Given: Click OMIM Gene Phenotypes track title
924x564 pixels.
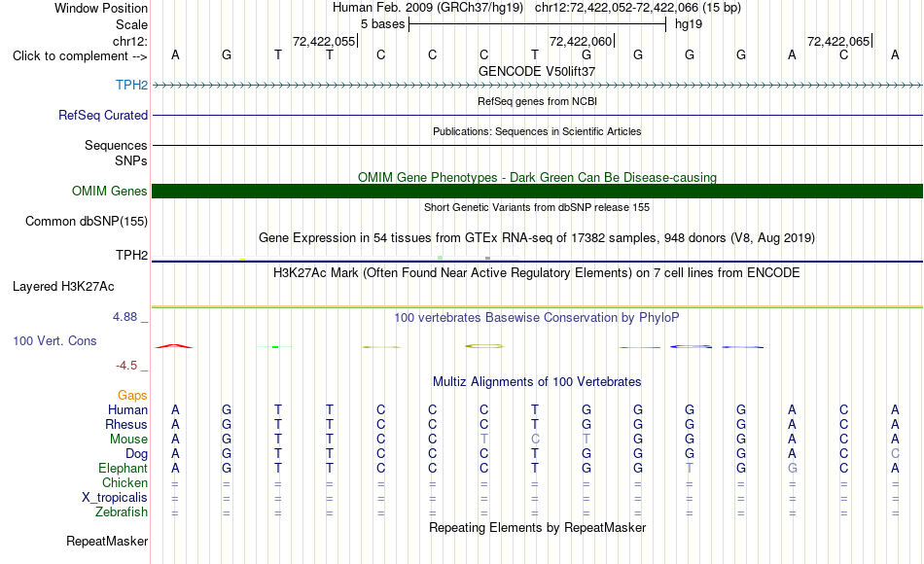Looking at the screenshot, I should (537, 177).
